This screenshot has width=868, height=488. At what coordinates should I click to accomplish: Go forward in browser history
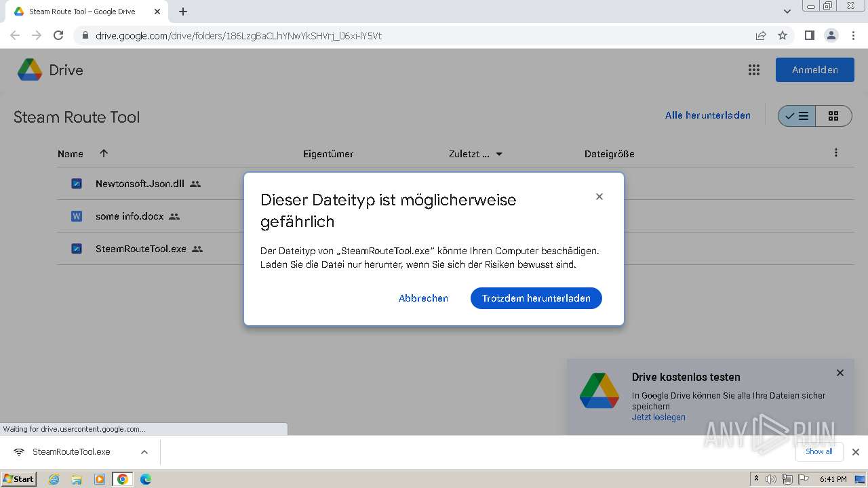click(x=37, y=35)
